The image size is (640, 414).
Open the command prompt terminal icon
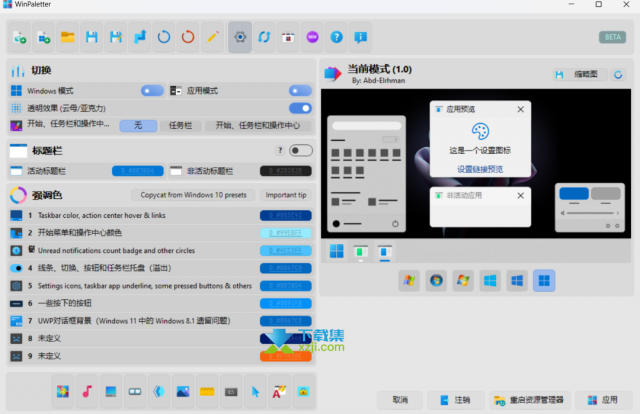(231, 392)
